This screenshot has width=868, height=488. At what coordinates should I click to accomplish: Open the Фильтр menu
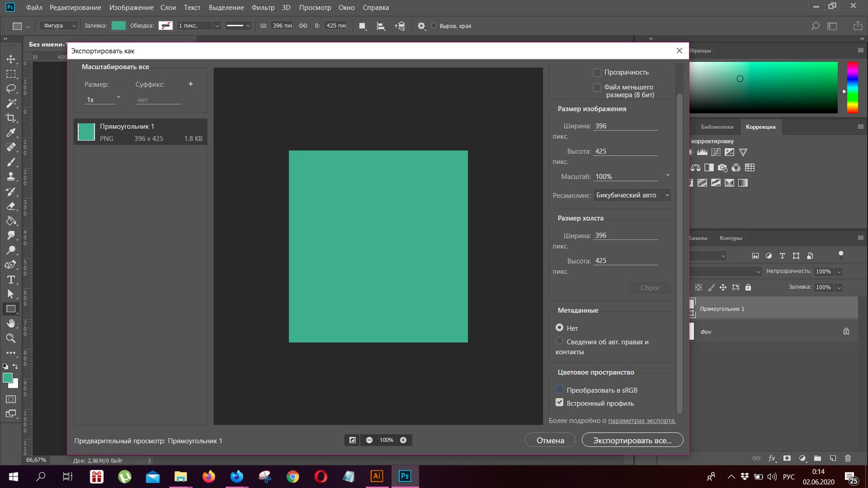tap(263, 8)
